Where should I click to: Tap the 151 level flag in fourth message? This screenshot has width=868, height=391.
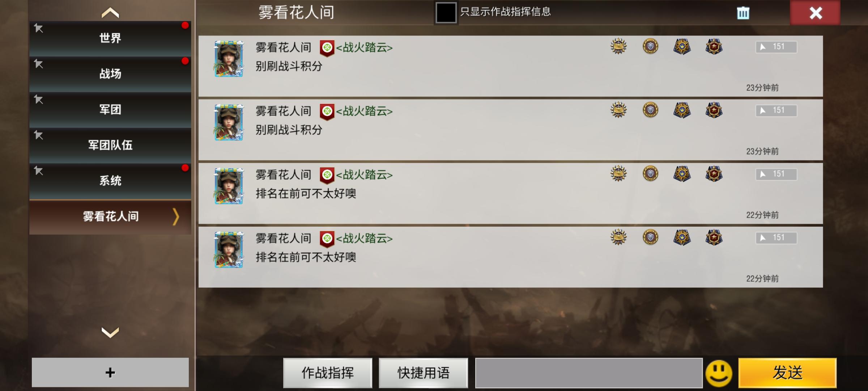(x=776, y=238)
